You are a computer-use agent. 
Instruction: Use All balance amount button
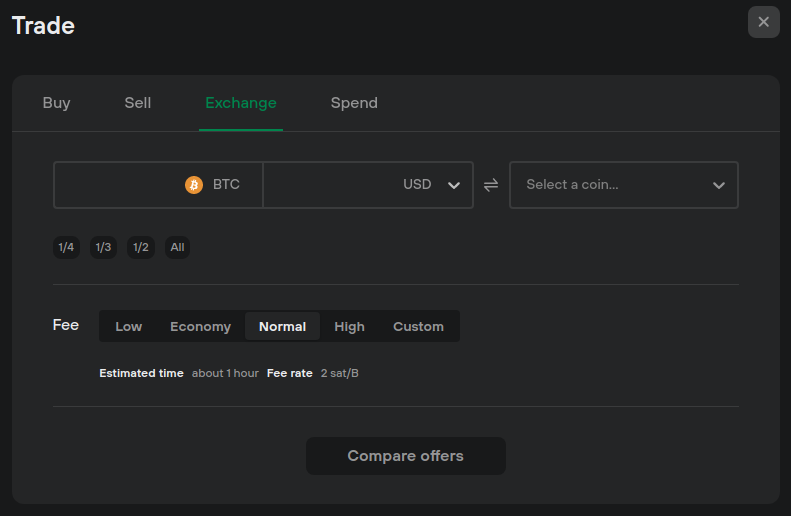(177, 248)
